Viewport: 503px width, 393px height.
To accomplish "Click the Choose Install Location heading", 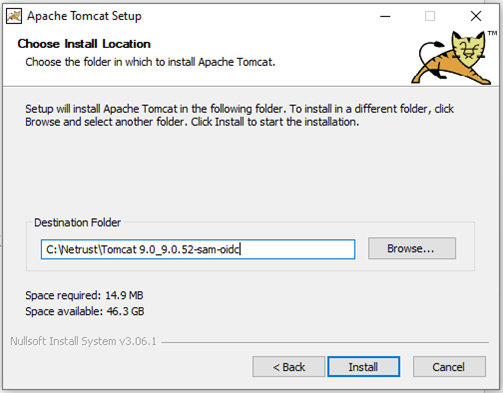I will tap(84, 44).
